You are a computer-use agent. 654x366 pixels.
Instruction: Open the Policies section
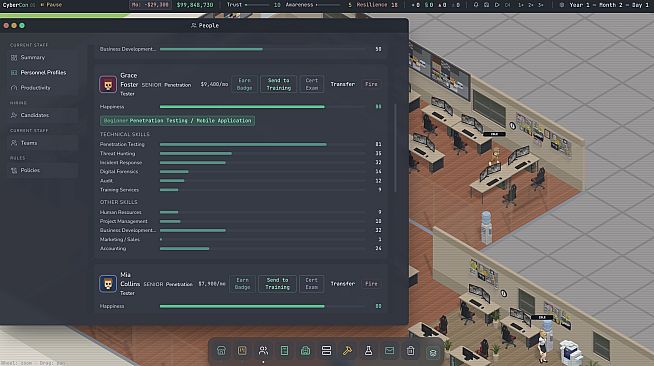[42, 170]
